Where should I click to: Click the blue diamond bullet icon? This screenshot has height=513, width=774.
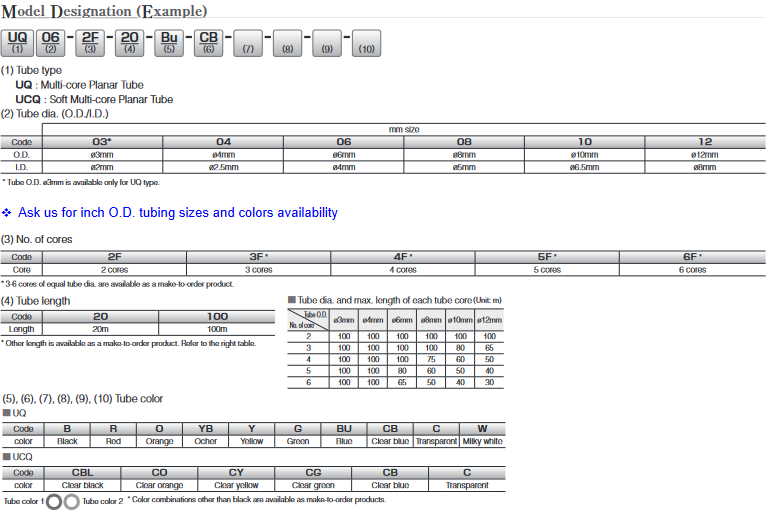(x=6, y=213)
